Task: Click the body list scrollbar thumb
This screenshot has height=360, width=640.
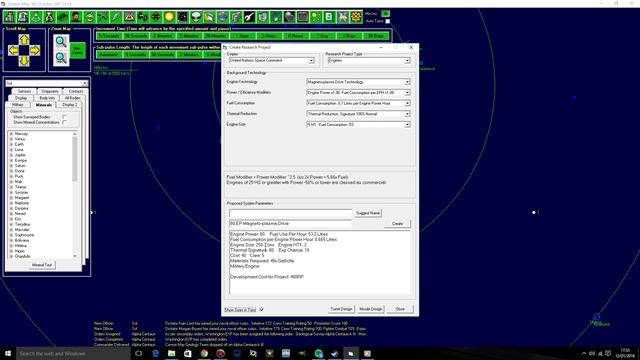Action: [x=75, y=159]
